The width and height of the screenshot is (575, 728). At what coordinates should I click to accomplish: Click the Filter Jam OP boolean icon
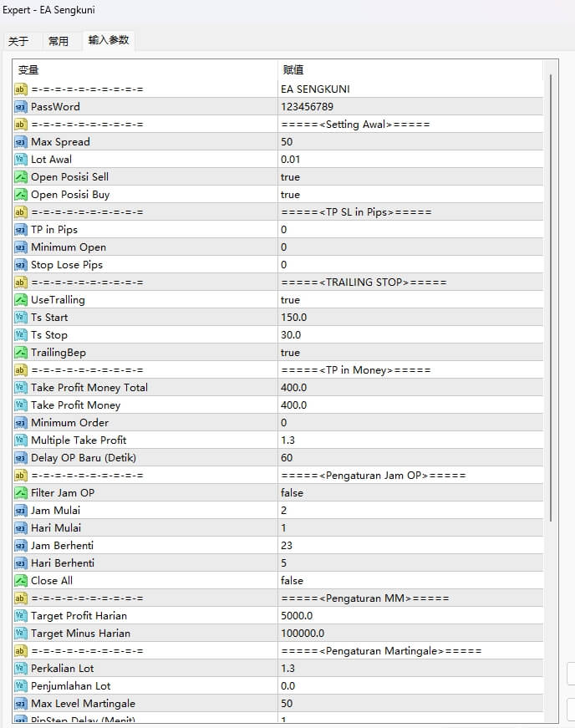(x=21, y=493)
